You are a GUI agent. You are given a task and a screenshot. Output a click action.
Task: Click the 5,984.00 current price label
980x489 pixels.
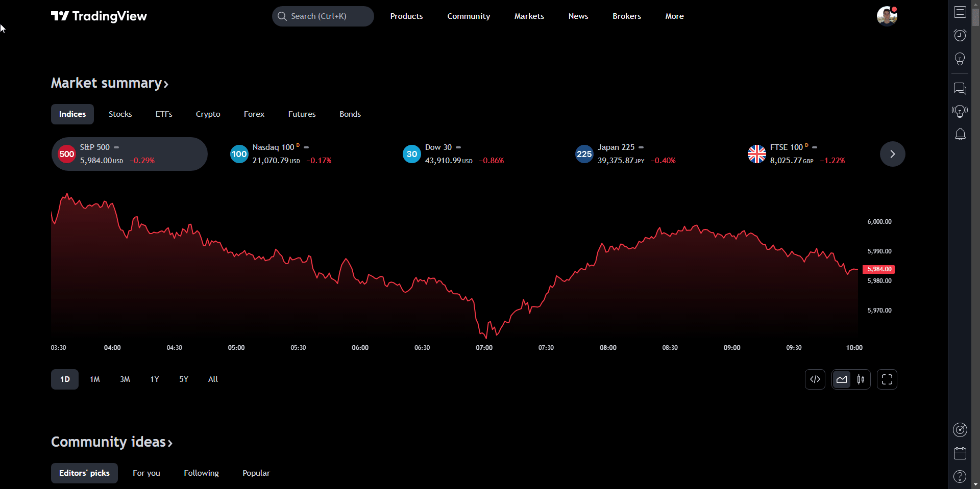879,269
